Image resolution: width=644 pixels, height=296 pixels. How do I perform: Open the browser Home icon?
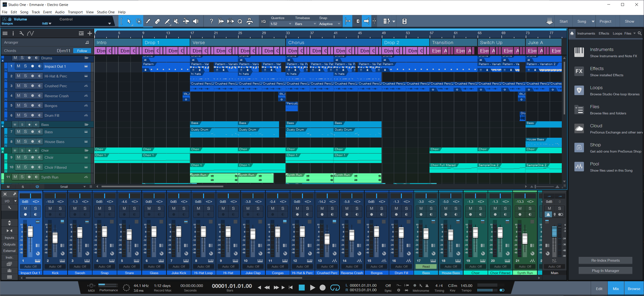pos(572,33)
